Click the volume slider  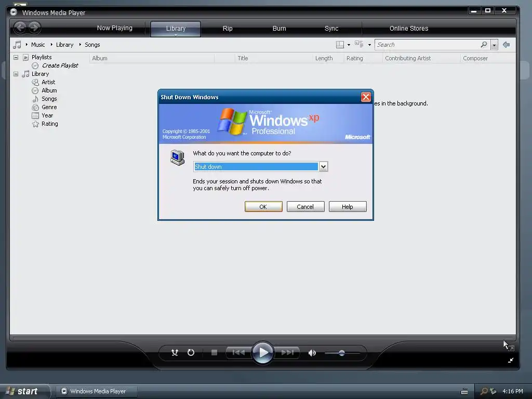point(341,353)
